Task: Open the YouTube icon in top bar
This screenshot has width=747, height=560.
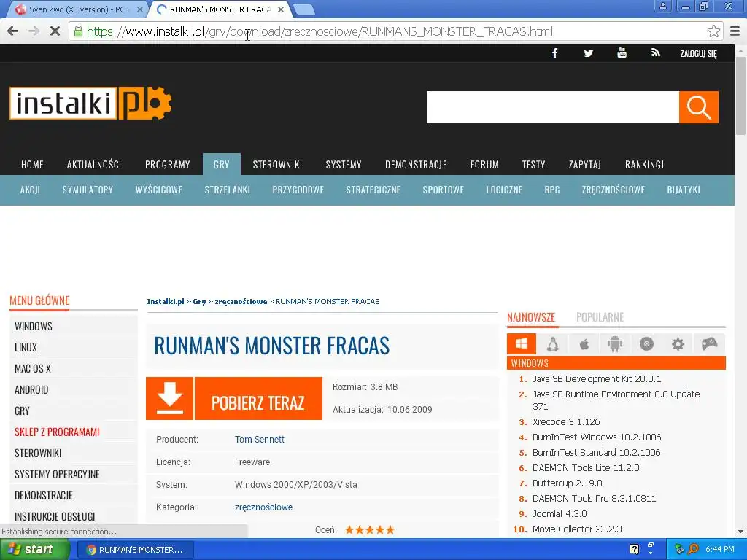Action: coord(622,52)
